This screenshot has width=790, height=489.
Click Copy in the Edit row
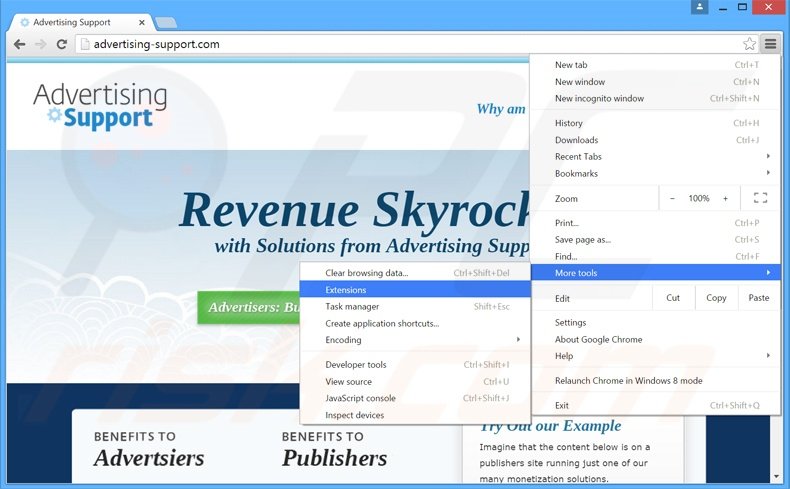tap(716, 298)
